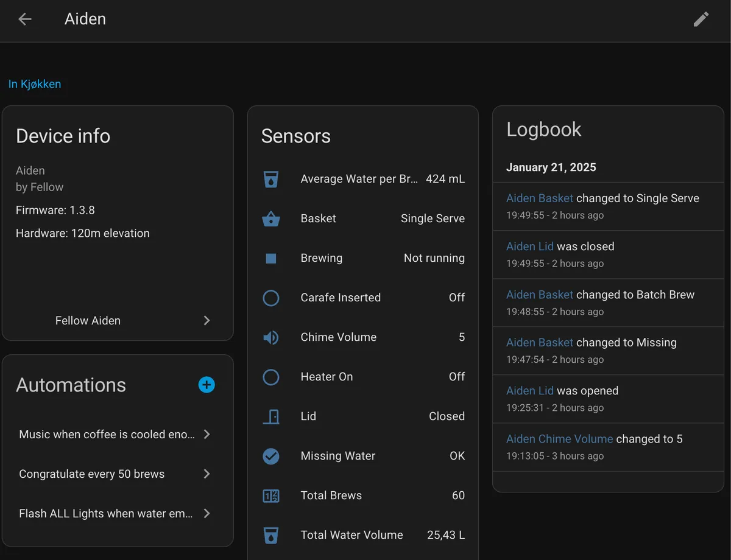731x560 pixels.
Task: Expand the Fellow Aiden chevron
Action: pyautogui.click(x=207, y=320)
